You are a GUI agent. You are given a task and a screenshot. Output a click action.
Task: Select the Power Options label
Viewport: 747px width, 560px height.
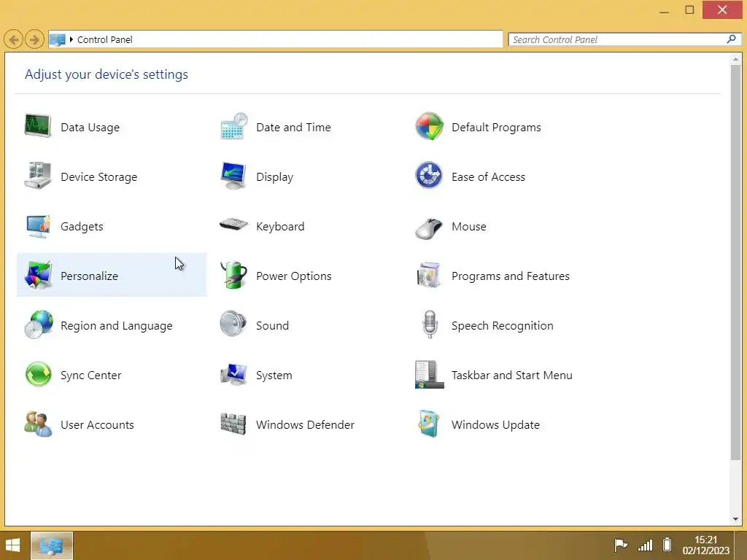pos(293,276)
